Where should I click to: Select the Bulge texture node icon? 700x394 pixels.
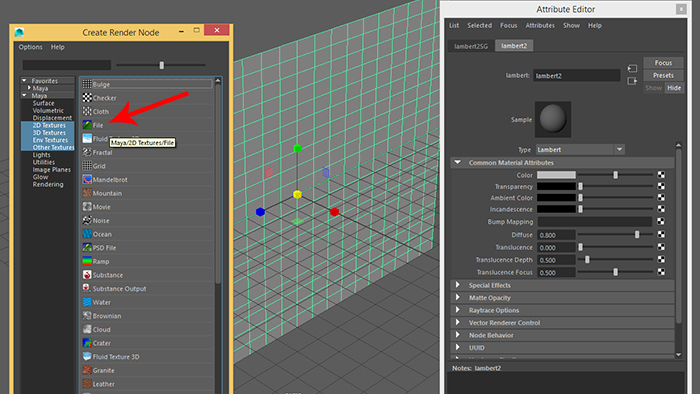(x=87, y=84)
